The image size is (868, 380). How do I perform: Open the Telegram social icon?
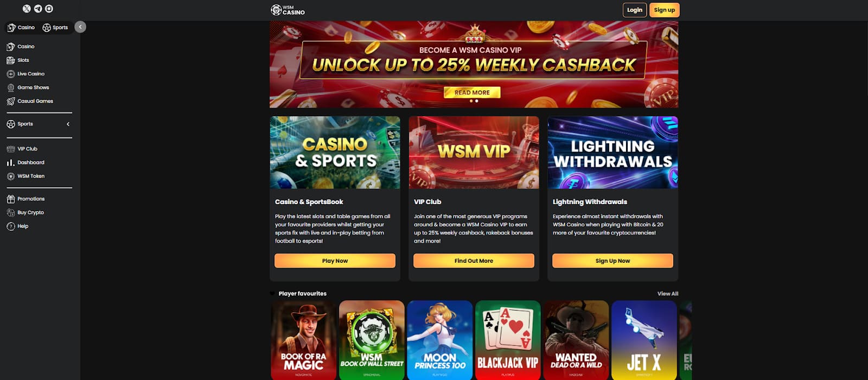(x=38, y=9)
